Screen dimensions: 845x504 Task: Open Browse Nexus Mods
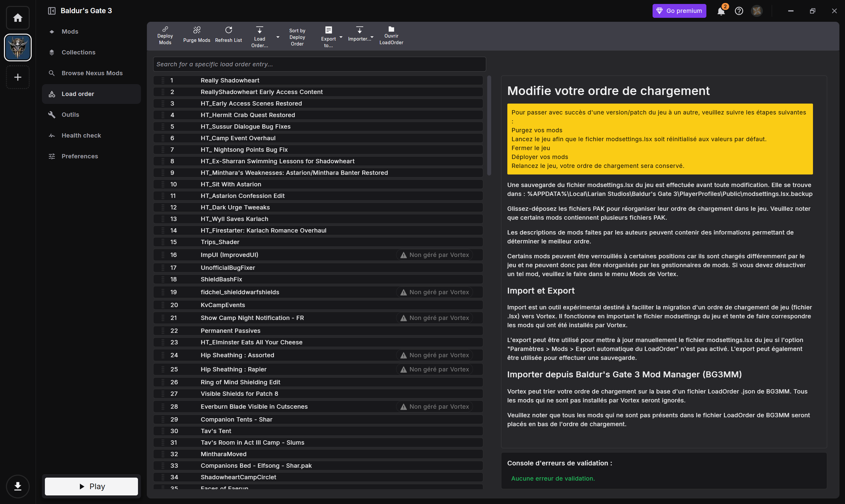tap(91, 73)
